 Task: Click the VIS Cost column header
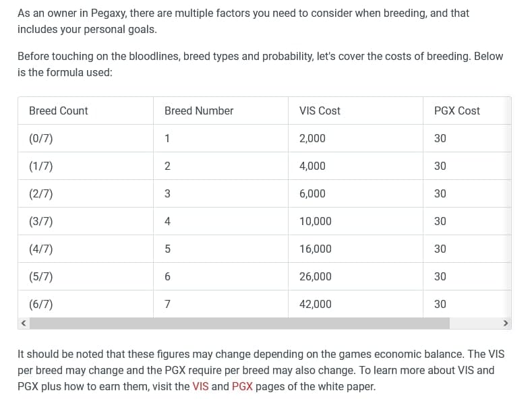[355, 111]
